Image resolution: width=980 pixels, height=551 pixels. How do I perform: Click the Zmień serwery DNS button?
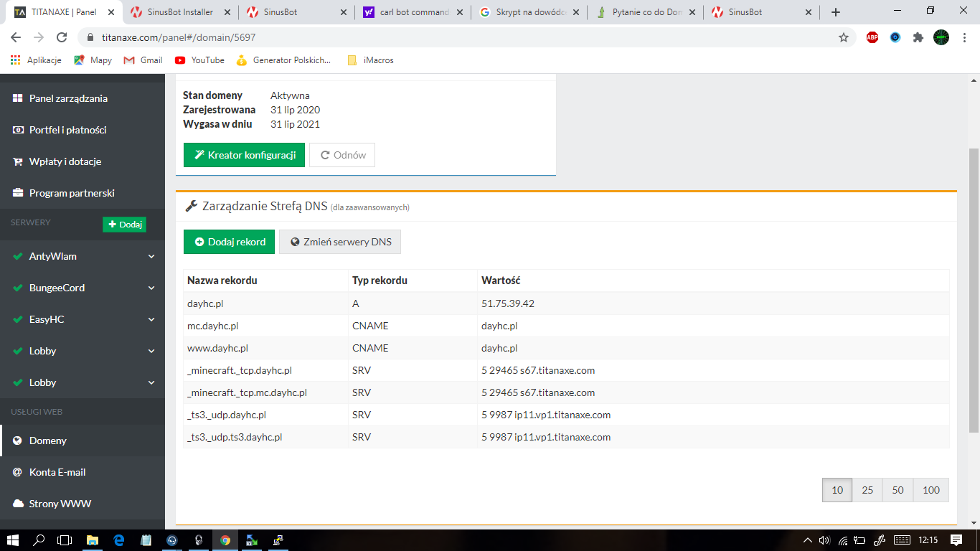click(x=340, y=242)
